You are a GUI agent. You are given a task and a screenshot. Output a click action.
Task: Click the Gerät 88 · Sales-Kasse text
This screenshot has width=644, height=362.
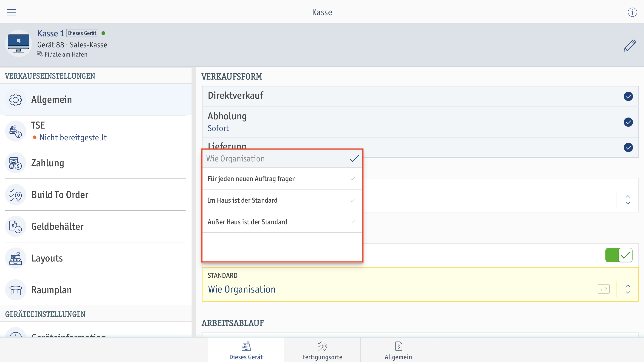72,45
